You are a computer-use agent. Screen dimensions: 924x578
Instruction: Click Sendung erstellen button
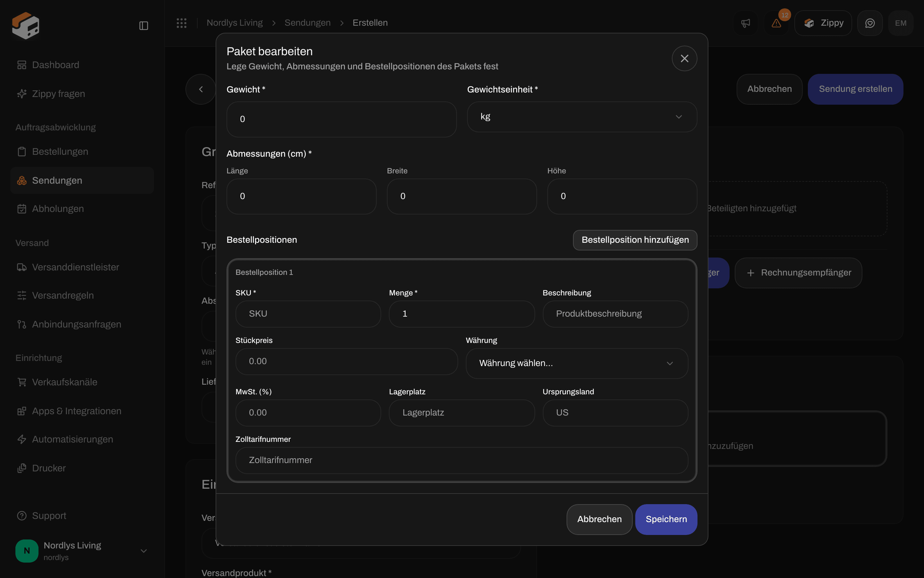coord(855,89)
